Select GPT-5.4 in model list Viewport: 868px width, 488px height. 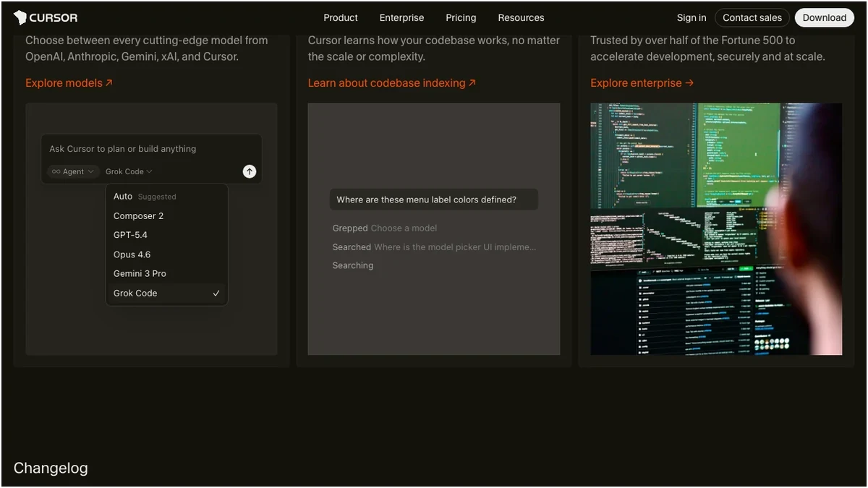[x=130, y=235]
